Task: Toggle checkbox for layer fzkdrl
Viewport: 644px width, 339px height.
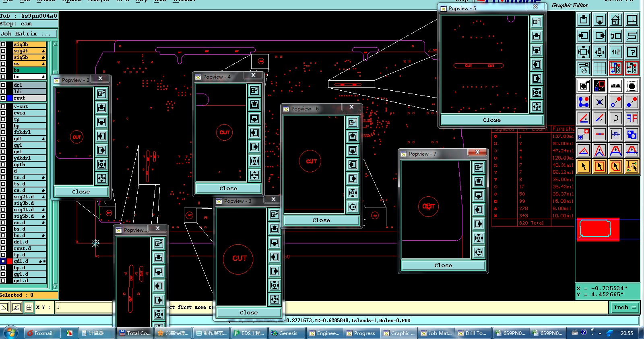Action: [3, 132]
